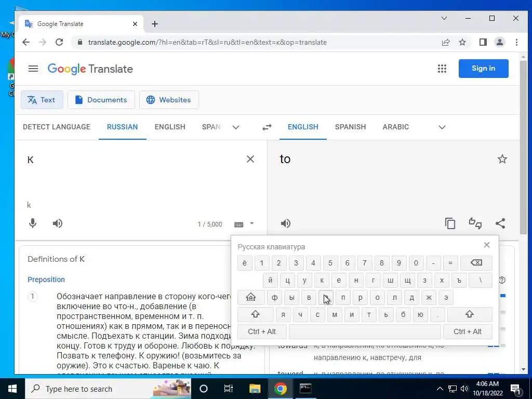Expand more source languages
Image resolution: width=532 pixels, height=399 pixels.
click(236, 127)
